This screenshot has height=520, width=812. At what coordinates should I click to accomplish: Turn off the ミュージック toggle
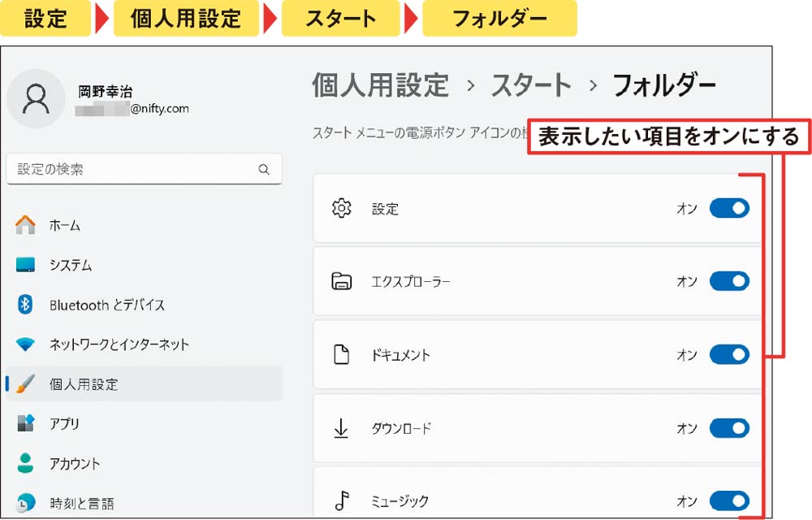(x=729, y=500)
